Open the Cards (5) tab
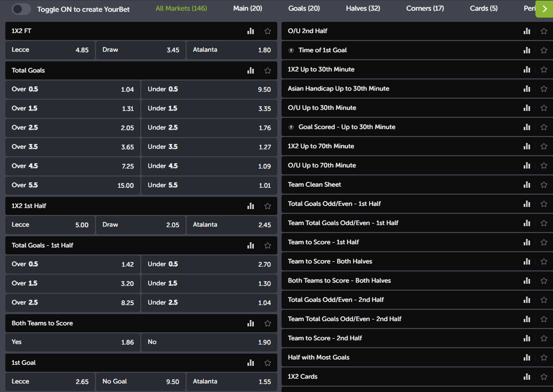Image resolution: width=553 pixels, height=392 pixels. point(484,9)
